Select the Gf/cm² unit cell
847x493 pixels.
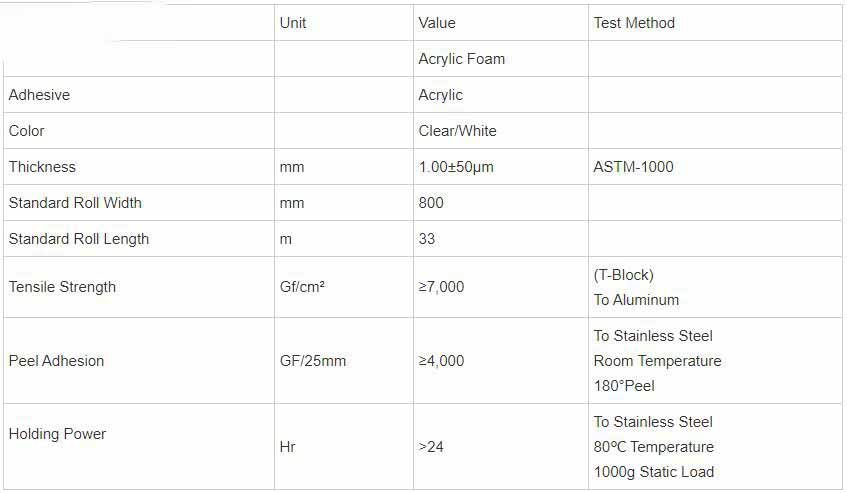302,287
